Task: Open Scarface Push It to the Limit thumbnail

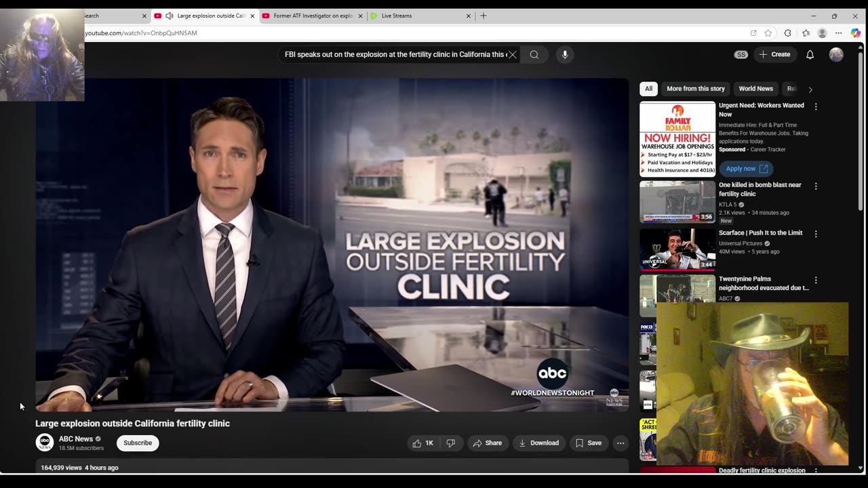Action: (677, 249)
